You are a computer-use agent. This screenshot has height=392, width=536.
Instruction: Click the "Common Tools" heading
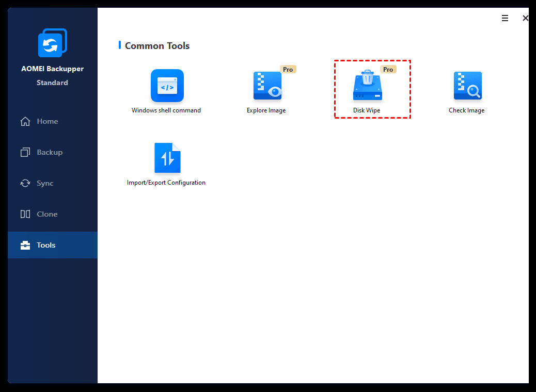[157, 46]
